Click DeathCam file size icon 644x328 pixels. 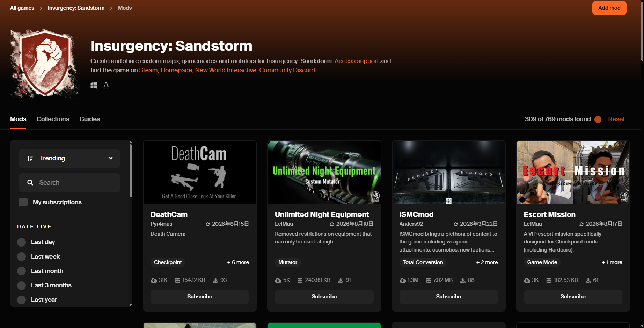[x=177, y=280]
